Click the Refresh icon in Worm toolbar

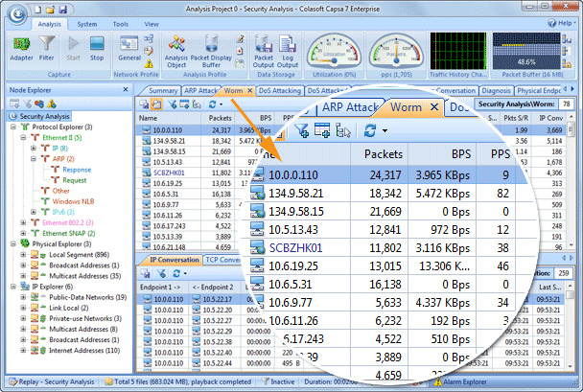point(212,104)
